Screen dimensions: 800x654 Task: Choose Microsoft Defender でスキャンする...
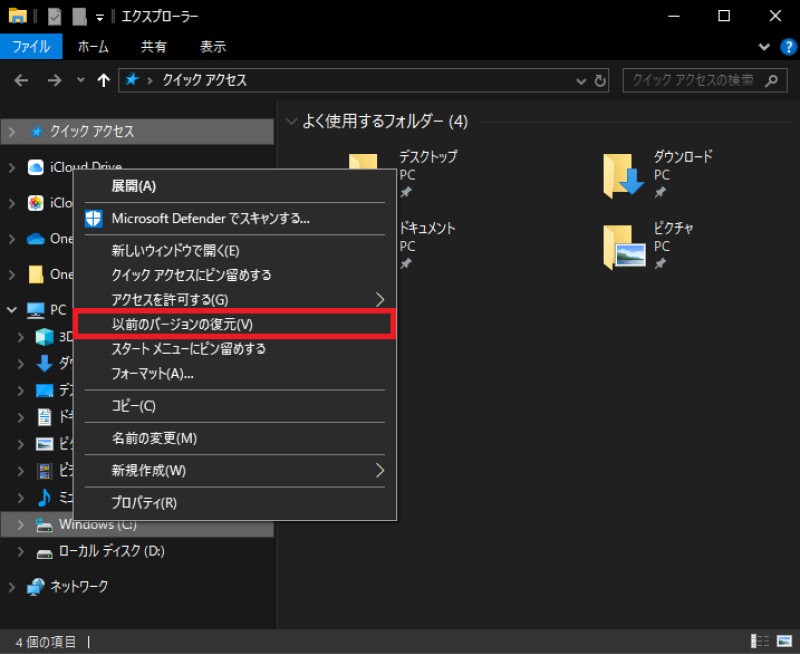pyautogui.click(x=235, y=219)
